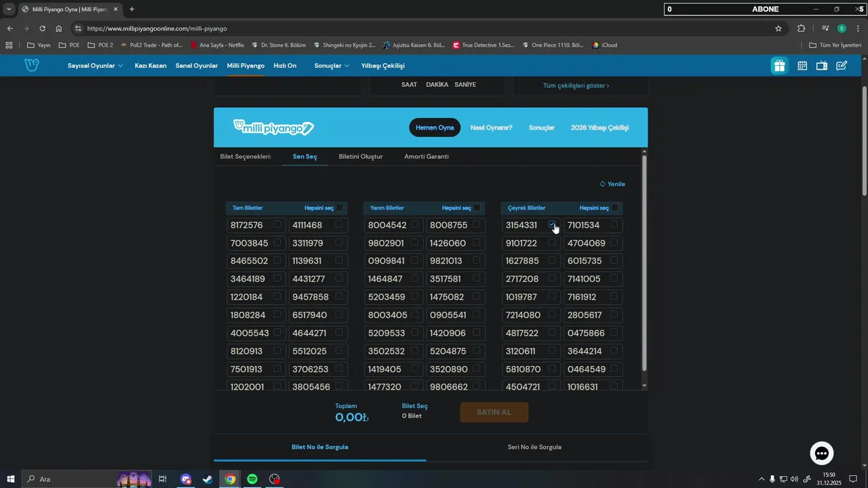
Task: Click the site home logo icon
Action: (31, 65)
